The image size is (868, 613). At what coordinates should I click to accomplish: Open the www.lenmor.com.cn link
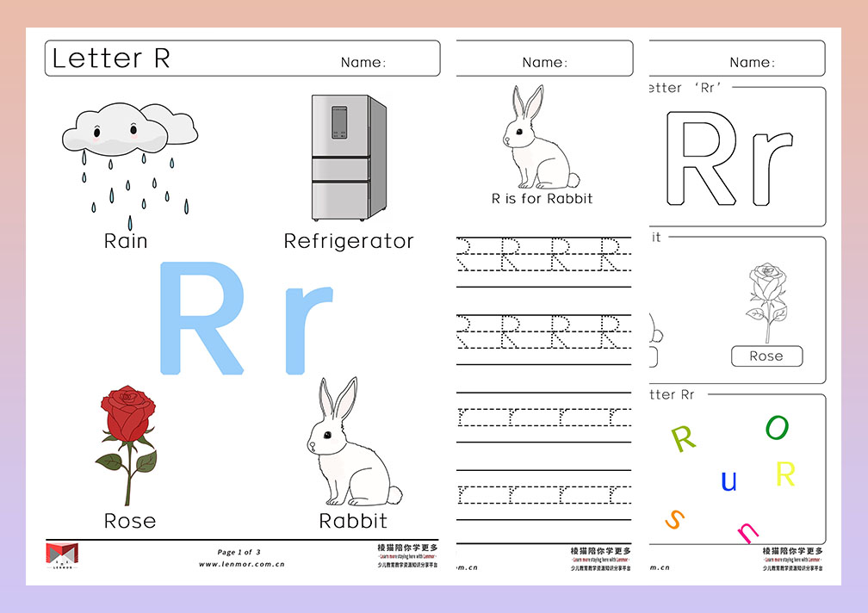(241, 564)
